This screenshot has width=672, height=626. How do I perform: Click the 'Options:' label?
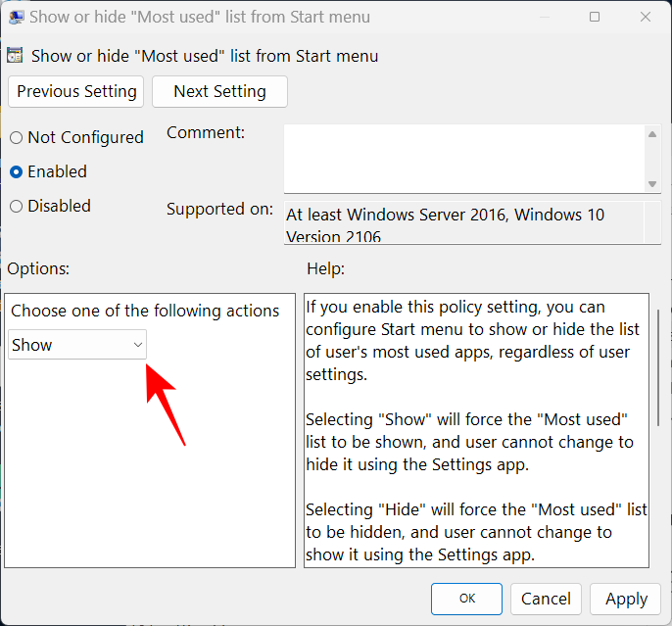(38, 268)
